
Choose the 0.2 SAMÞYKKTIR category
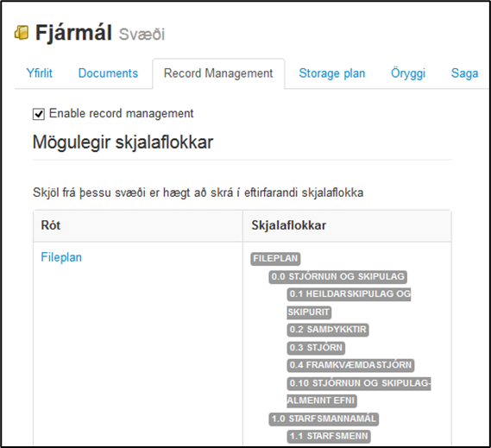[328, 330]
